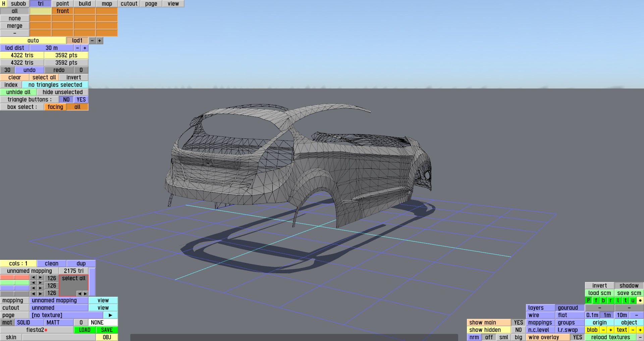Click the green LOAD button
Viewport: 644px width, 341px height.
85,330
